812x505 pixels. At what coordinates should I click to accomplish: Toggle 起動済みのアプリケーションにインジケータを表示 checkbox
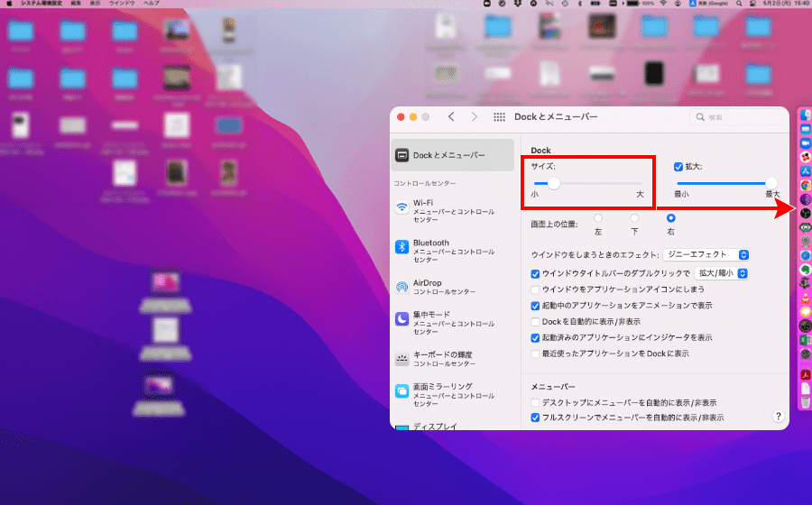click(535, 338)
